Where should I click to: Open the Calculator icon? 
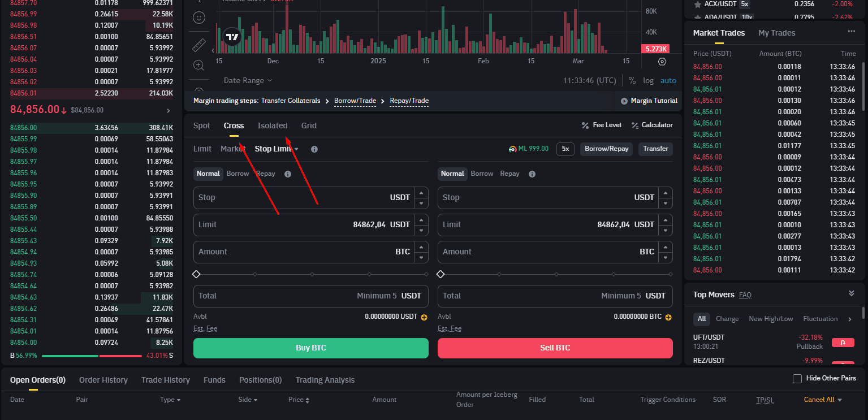coord(635,125)
